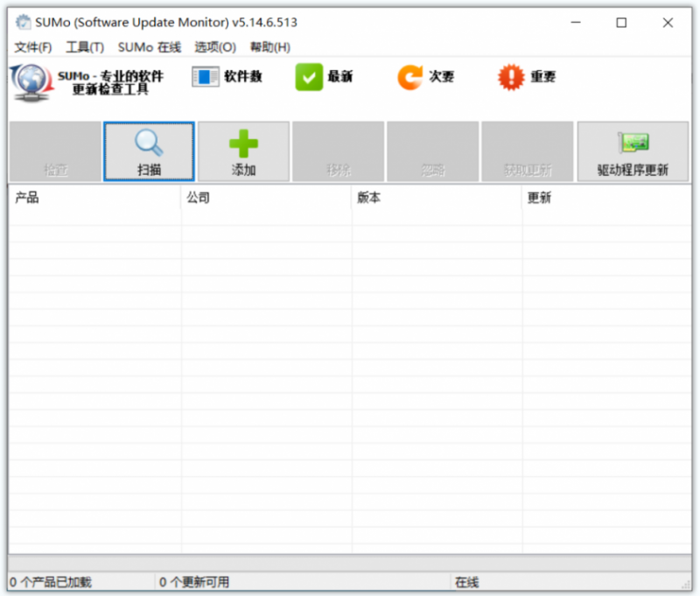Click the green 最新 checkmark icon
Screen dimensions: 700x596
click(309, 77)
